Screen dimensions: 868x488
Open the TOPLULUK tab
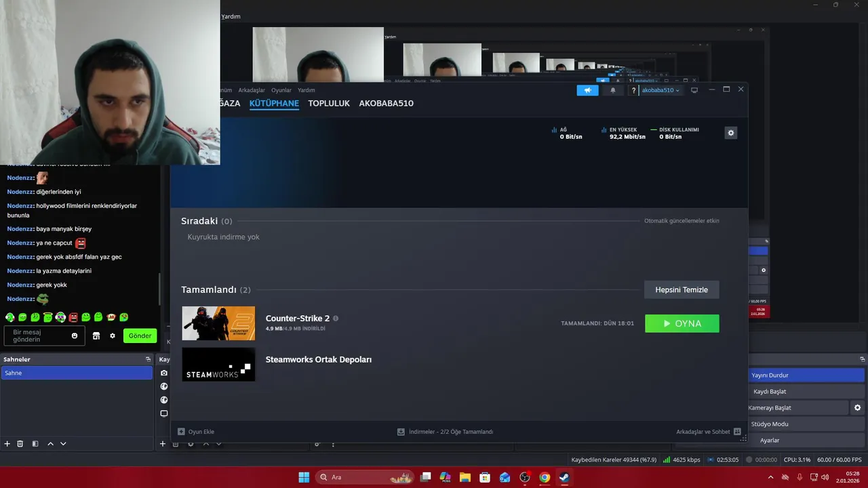[x=329, y=104]
